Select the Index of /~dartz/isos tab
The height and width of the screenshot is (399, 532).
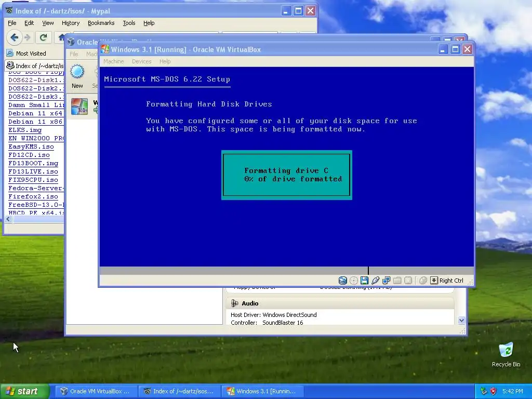coord(34,66)
